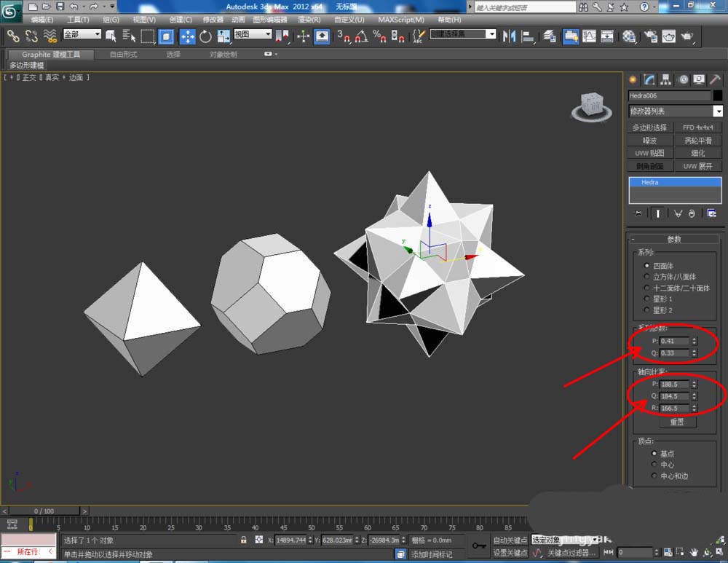This screenshot has width=728, height=563.
Task: Choose the 中心 vertex radio button
Action: coord(654,465)
